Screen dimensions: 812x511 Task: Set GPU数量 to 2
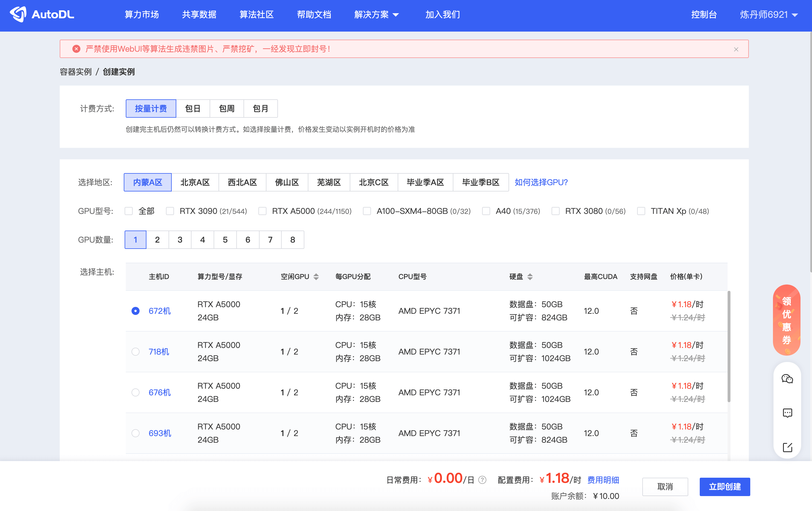[157, 240]
